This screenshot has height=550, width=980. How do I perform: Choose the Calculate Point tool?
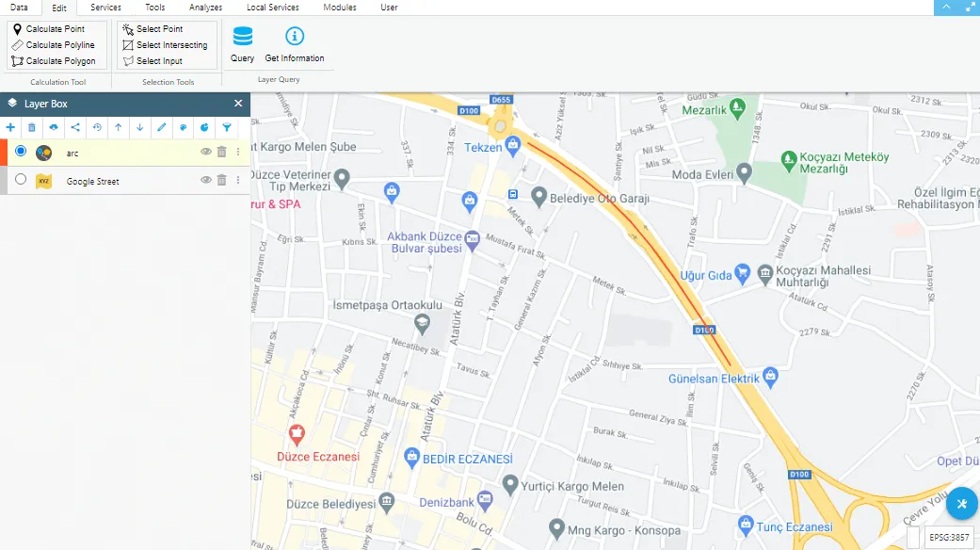point(49,29)
